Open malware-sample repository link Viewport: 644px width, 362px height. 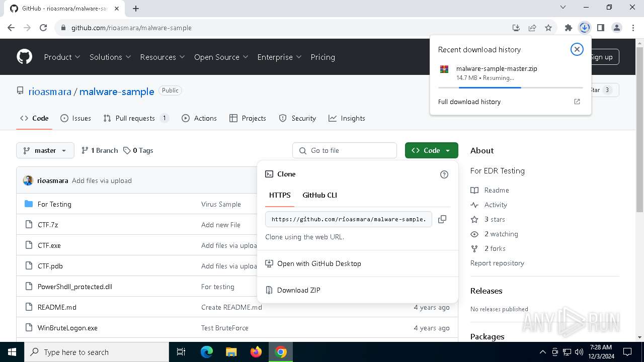(117, 92)
